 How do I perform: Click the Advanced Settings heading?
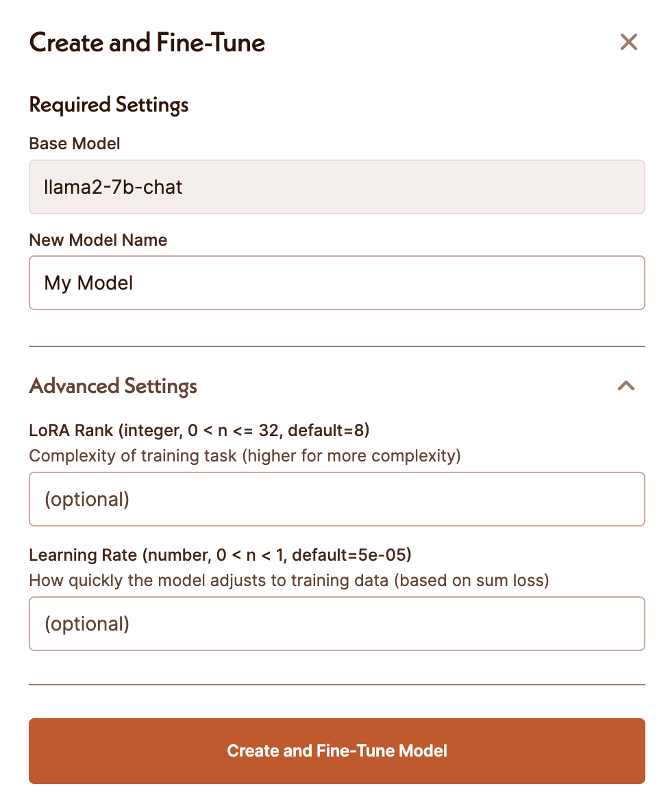click(113, 386)
